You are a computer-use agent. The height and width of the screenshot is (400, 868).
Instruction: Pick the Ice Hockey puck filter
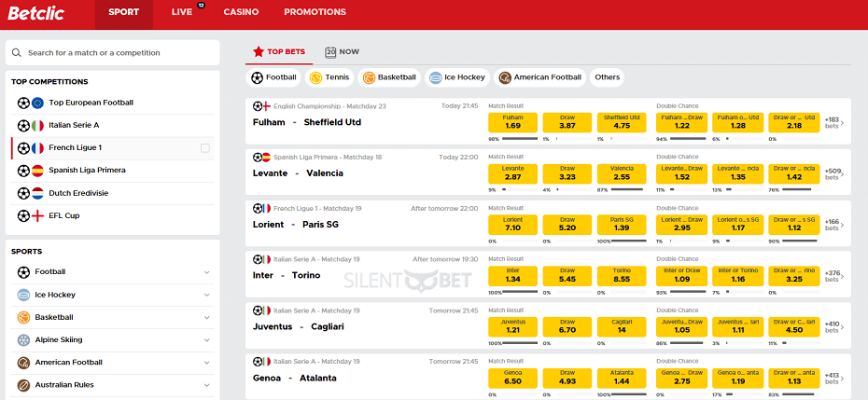tap(436, 77)
